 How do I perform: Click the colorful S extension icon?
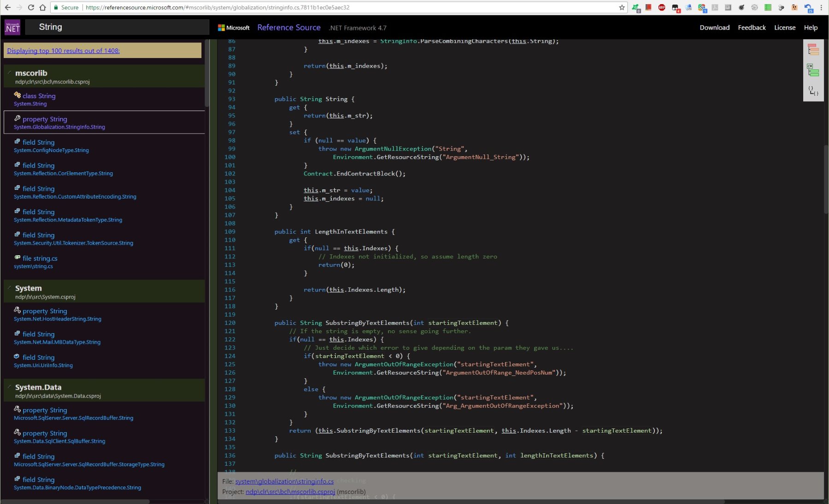[702, 8]
